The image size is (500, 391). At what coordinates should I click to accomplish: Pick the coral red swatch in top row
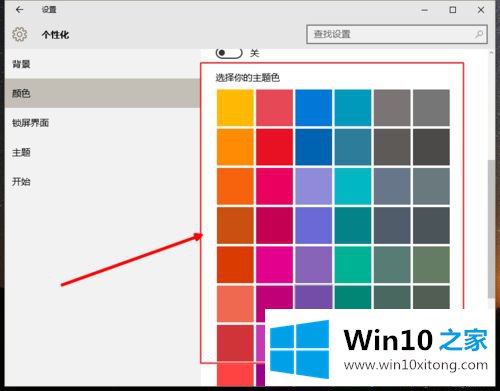pyautogui.click(x=274, y=108)
